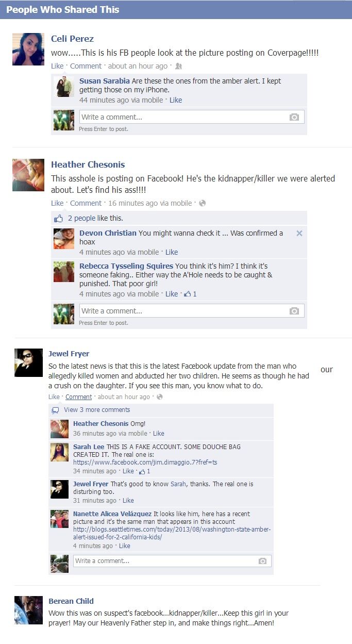This screenshot has width=352, height=644.
Task: Open the Seattle Times blog link
Action: tap(172, 533)
